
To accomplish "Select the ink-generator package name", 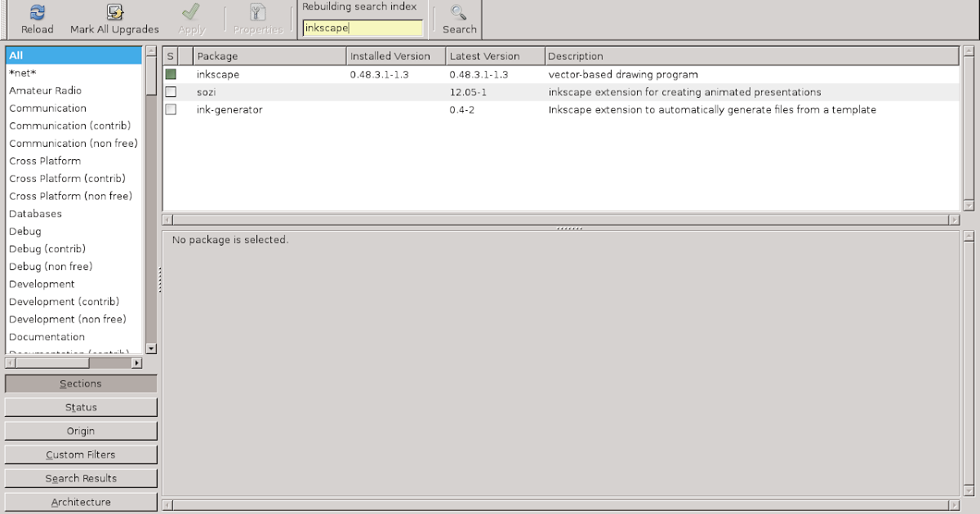I will pos(229,109).
